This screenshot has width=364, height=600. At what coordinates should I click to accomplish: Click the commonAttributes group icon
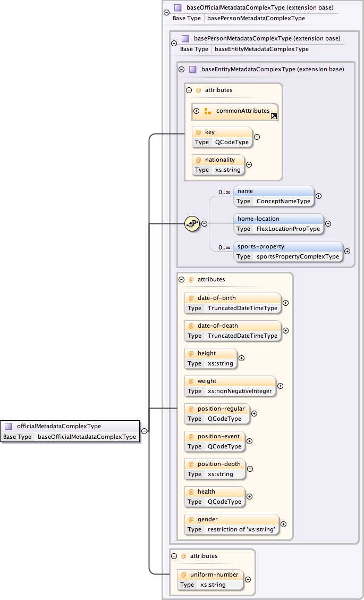pos(208,111)
